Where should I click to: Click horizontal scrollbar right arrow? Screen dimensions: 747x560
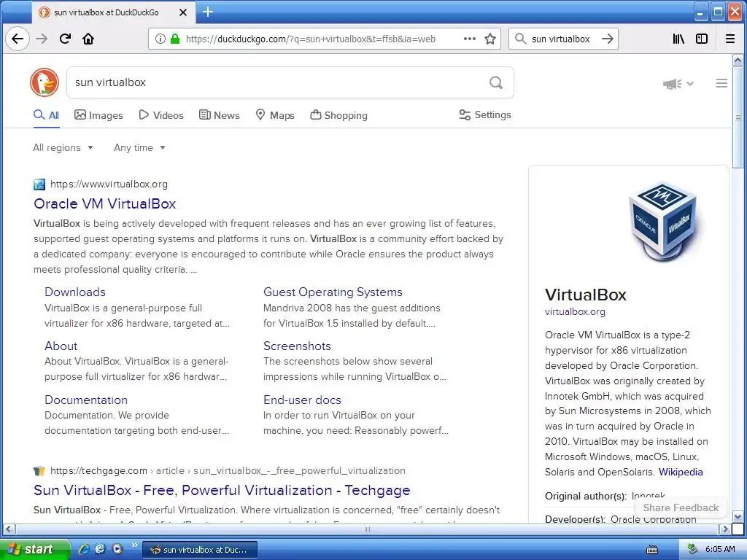pos(724,529)
